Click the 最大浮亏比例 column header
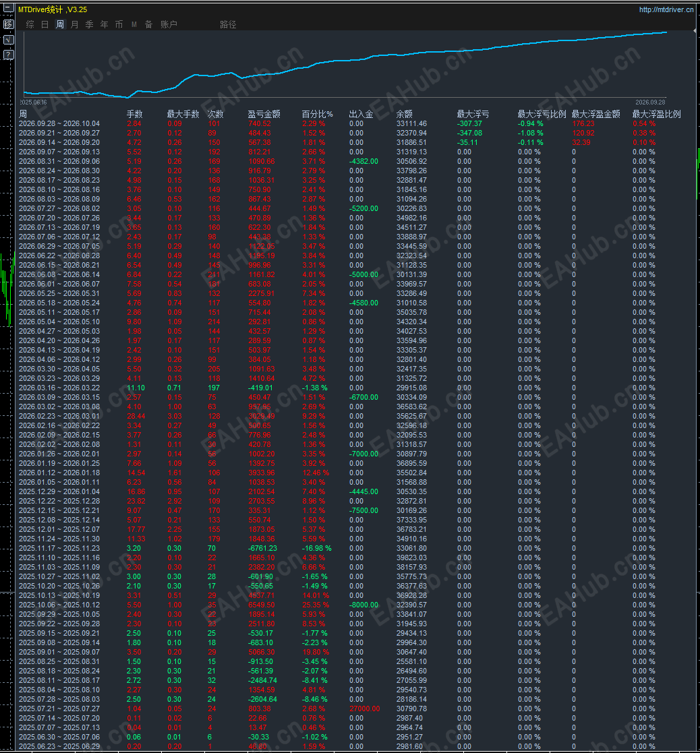This screenshot has height=753, width=700. [542, 114]
